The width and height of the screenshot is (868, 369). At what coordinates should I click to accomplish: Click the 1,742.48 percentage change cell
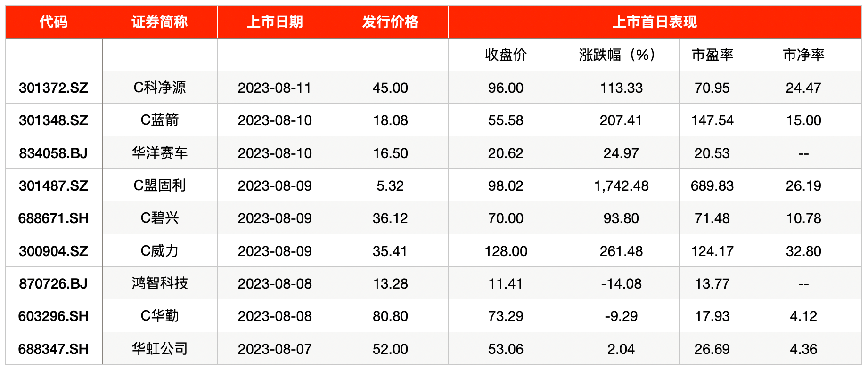coord(621,185)
